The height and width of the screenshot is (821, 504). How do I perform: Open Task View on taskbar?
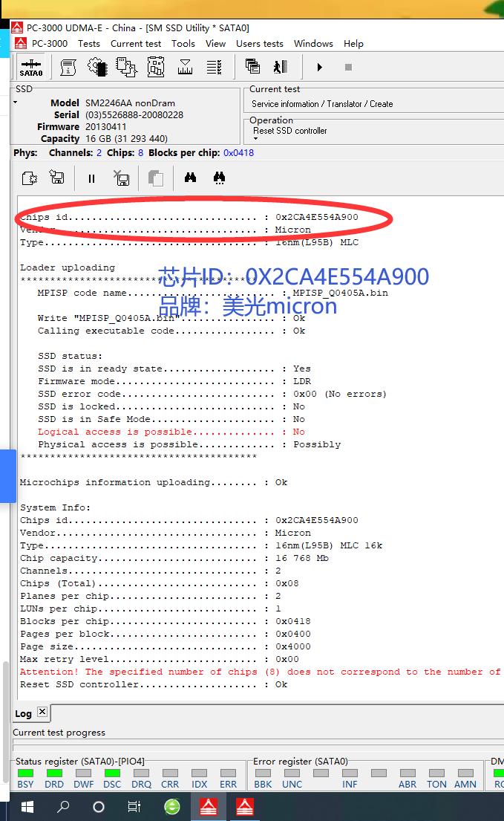coord(134,807)
